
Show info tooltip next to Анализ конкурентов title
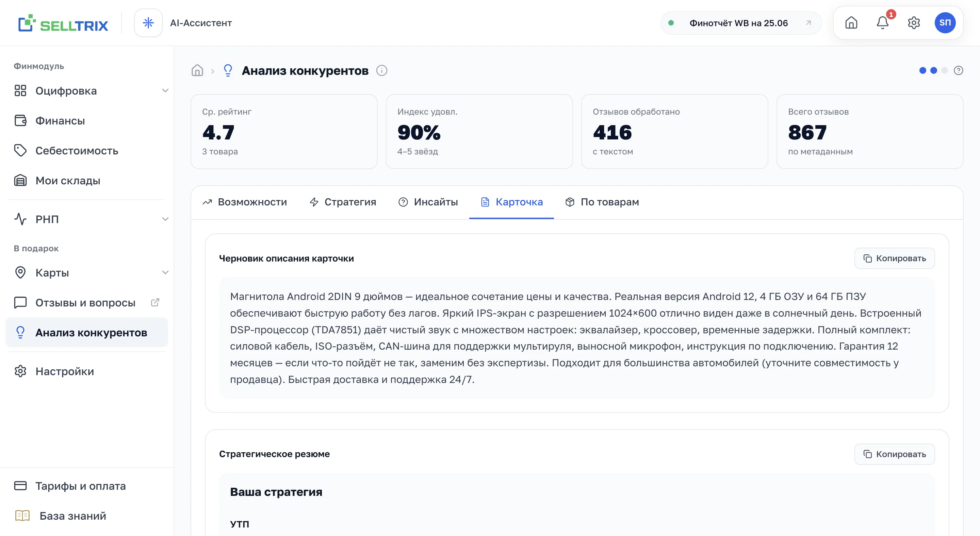(x=381, y=70)
